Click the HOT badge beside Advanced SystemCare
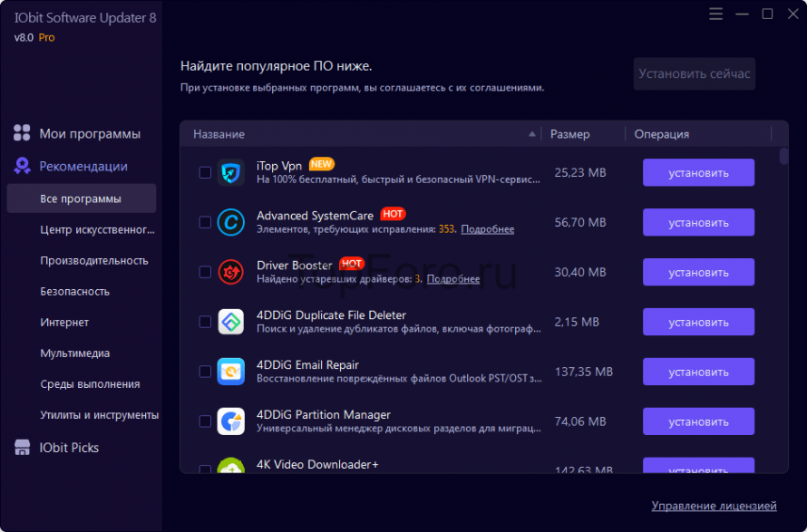 (393, 214)
